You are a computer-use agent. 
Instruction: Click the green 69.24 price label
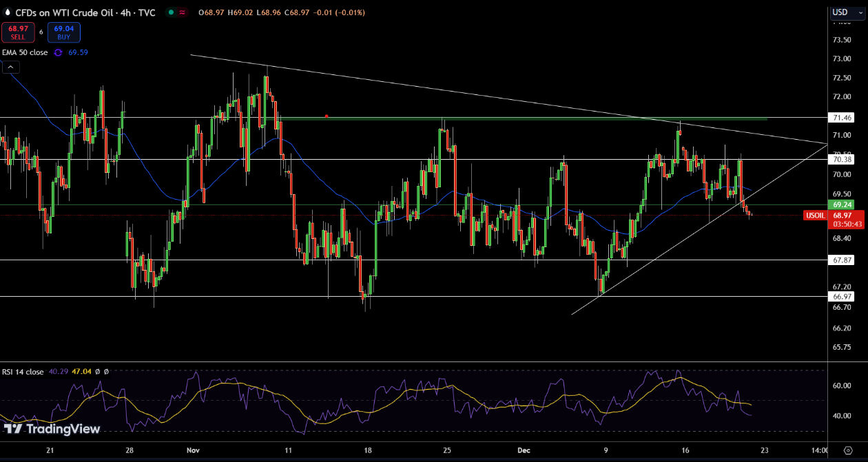843,204
